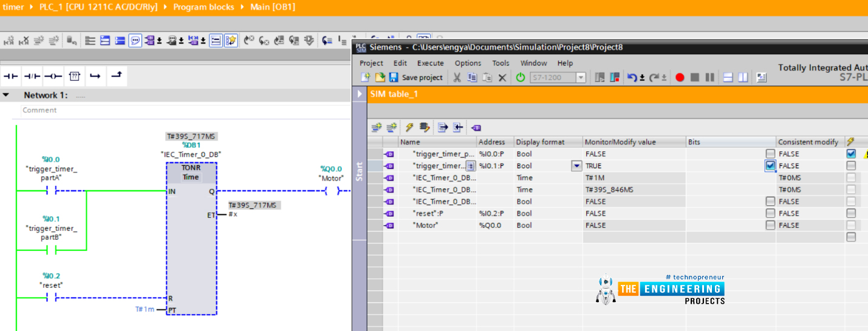Click the cut scissors icon

pos(457,77)
